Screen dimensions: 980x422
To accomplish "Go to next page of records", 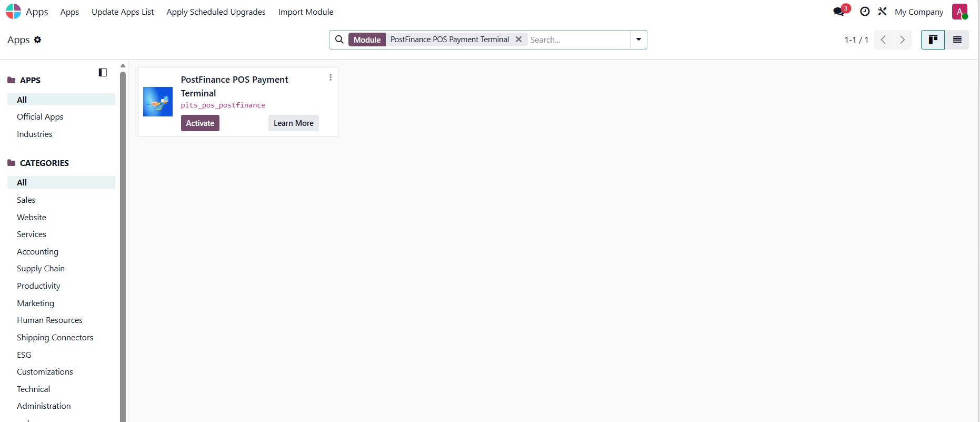I will pos(902,40).
